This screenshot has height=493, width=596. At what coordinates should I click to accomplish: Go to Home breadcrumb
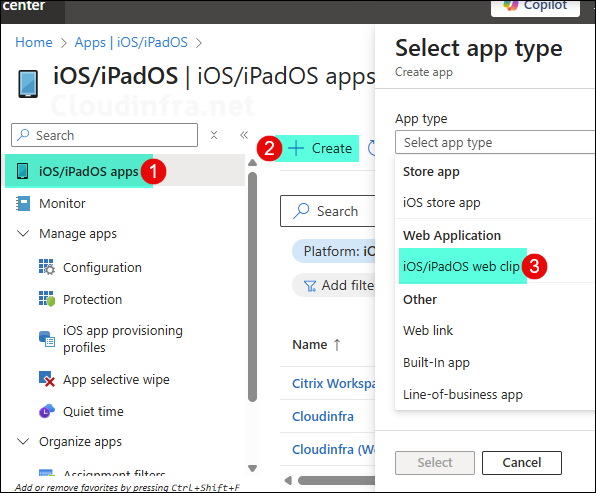pos(34,42)
